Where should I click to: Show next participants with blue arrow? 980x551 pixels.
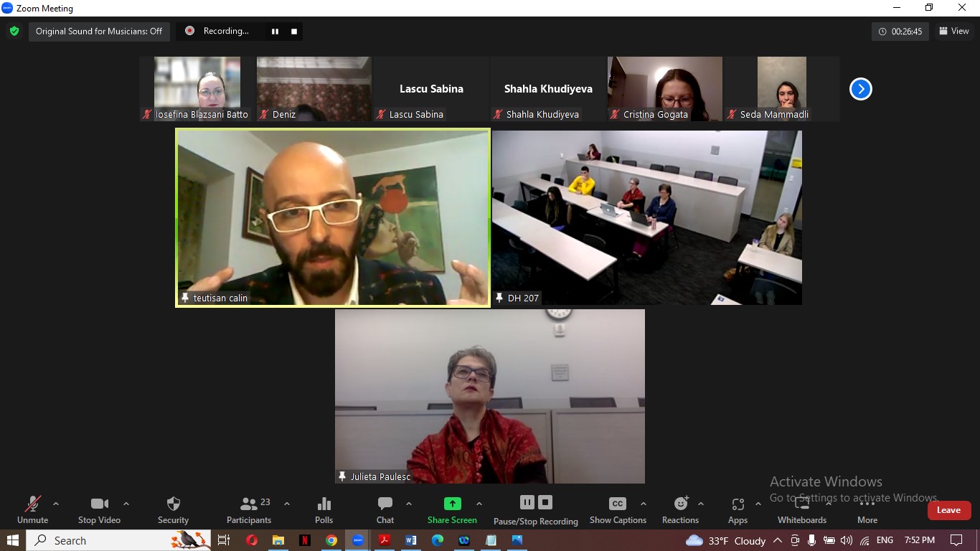[861, 89]
